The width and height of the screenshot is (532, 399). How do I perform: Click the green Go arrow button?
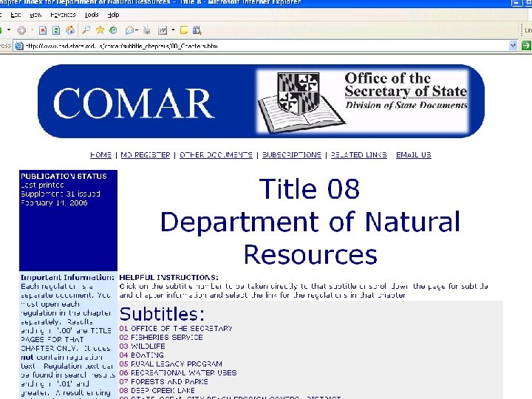[526, 46]
